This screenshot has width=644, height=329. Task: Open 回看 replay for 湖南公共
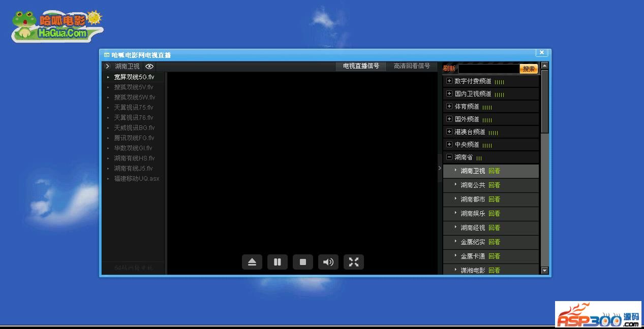click(x=494, y=185)
